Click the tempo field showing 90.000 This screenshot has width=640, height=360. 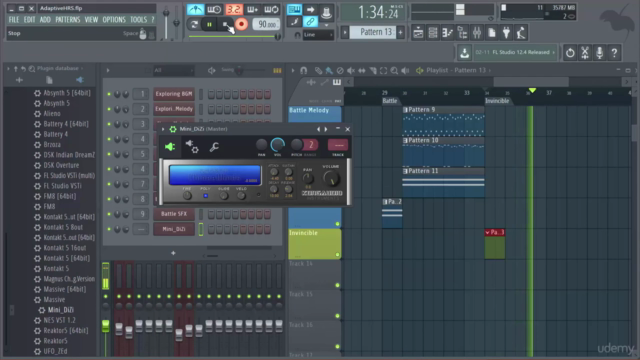tap(266, 24)
